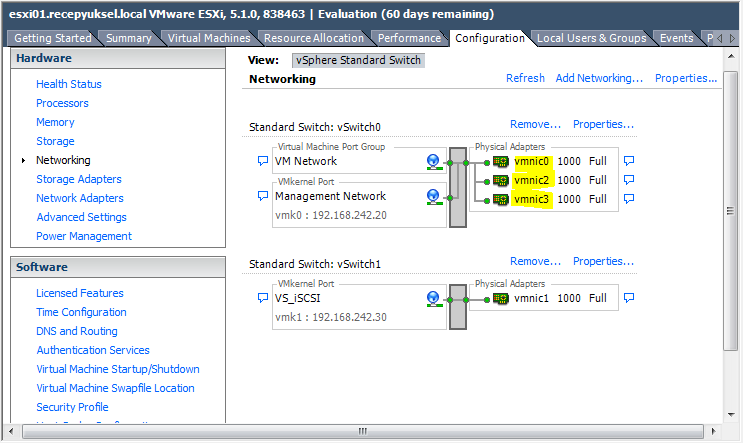Click the vertical scrollbar up arrow

(731, 56)
